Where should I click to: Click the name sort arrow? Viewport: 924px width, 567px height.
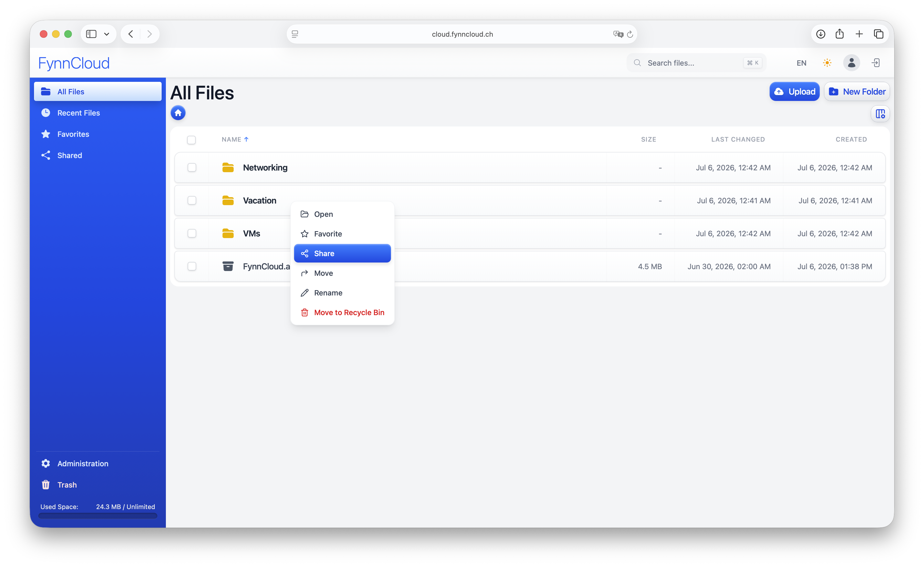click(246, 139)
